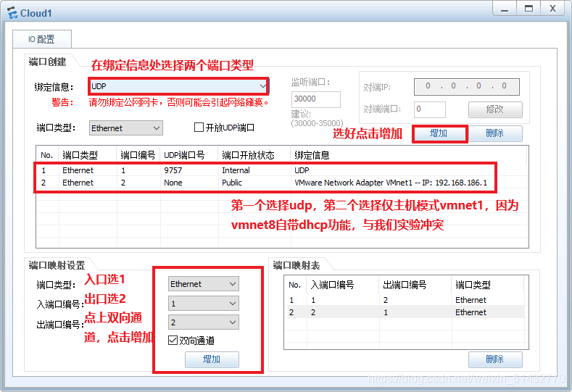Click the 9757 UDP port number cell
Image resolution: width=572 pixels, height=392 pixels.
[173, 170]
